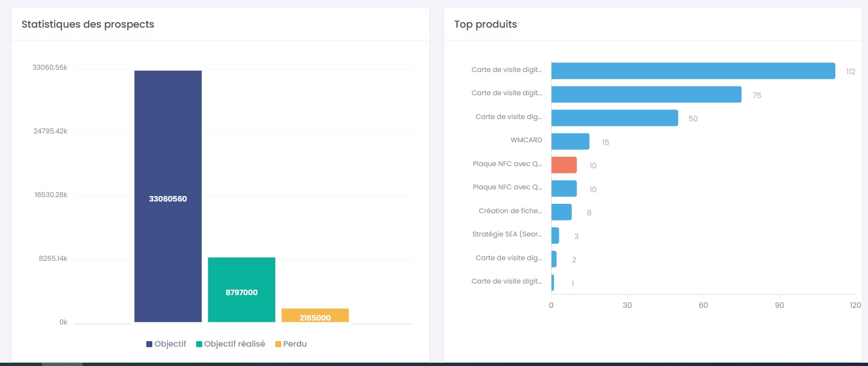868x366 pixels.
Task: Click the red Plaque NFC bar
Action: [564, 165]
